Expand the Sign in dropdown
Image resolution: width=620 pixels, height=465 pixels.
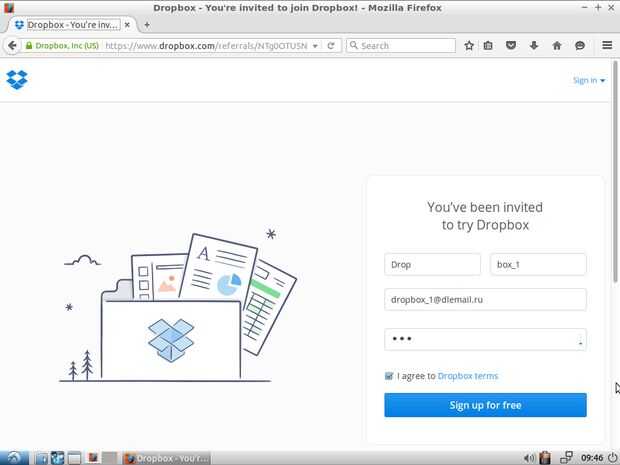589,81
